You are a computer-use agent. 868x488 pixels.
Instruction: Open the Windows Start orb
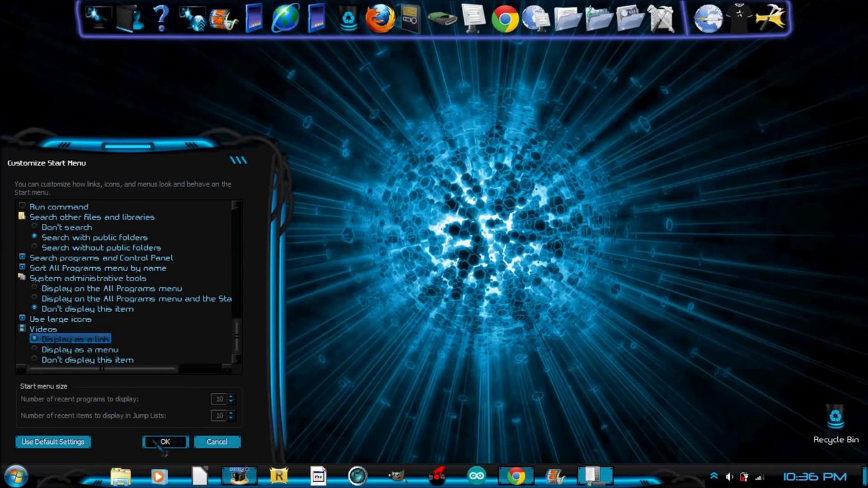coord(16,476)
